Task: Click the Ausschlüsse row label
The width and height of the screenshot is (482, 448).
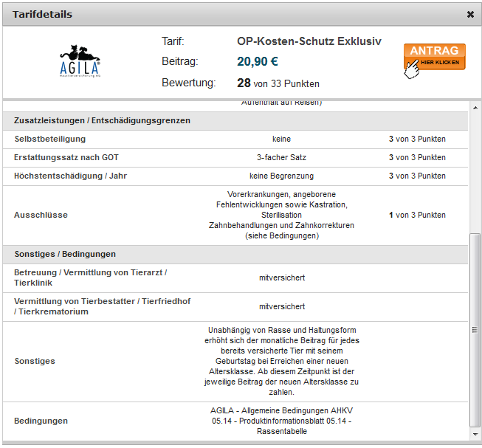Action: 41,215
